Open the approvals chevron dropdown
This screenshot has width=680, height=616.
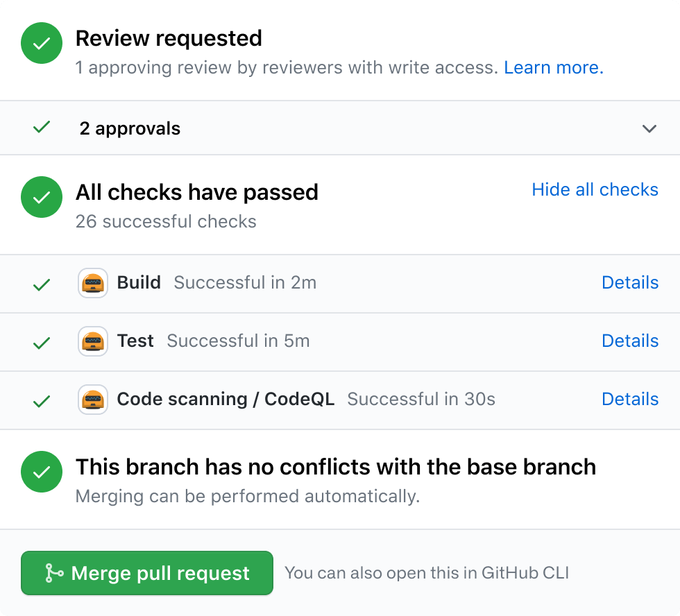[x=649, y=128]
